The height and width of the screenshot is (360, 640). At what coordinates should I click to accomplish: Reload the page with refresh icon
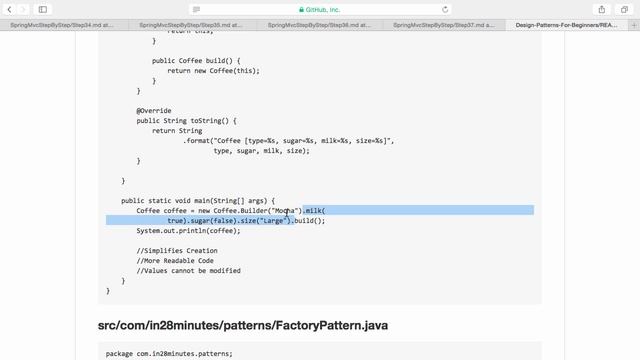(445, 9)
